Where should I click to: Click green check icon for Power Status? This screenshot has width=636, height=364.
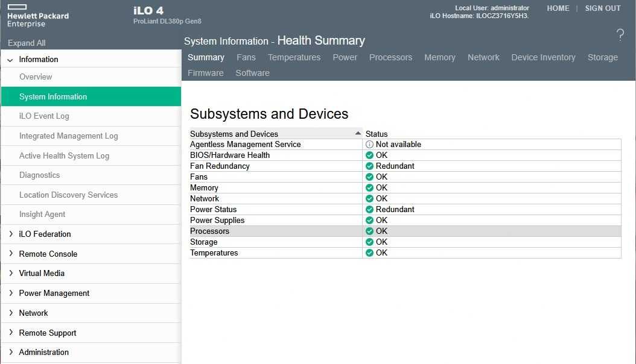[x=369, y=209]
